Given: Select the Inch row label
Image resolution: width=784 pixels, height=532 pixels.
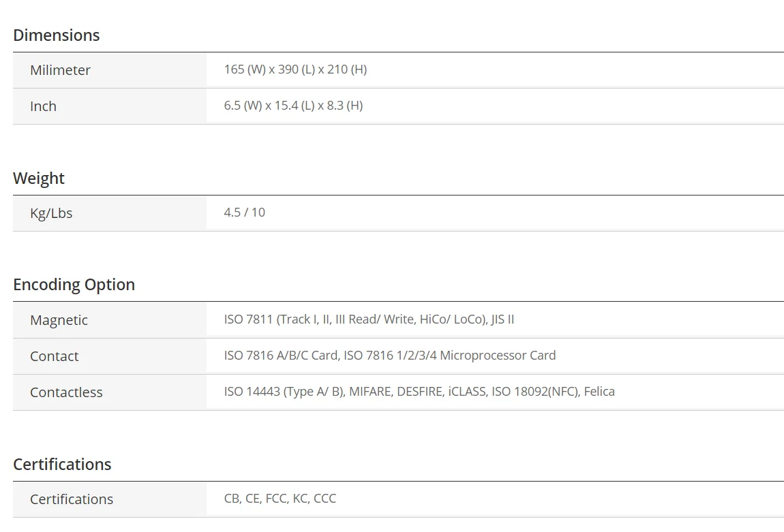Looking at the screenshot, I should [43, 106].
